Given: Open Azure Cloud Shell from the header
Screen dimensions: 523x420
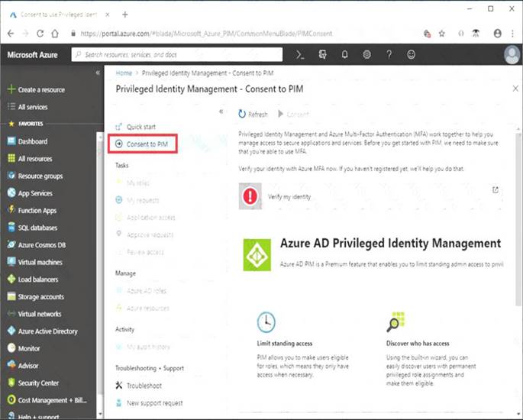Looking at the screenshot, I should pyautogui.click(x=300, y=55).
